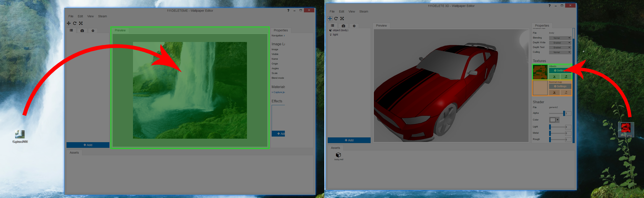Click the Metal slider handle
Image resolution: width=644 pixels, height=198 pixels.
(550, 133)
